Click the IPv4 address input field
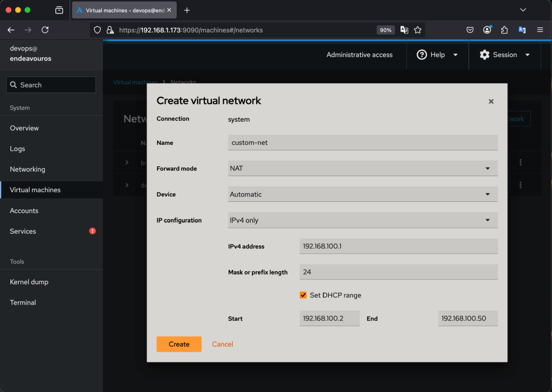The image size is (552, 392). click(398, 246)
